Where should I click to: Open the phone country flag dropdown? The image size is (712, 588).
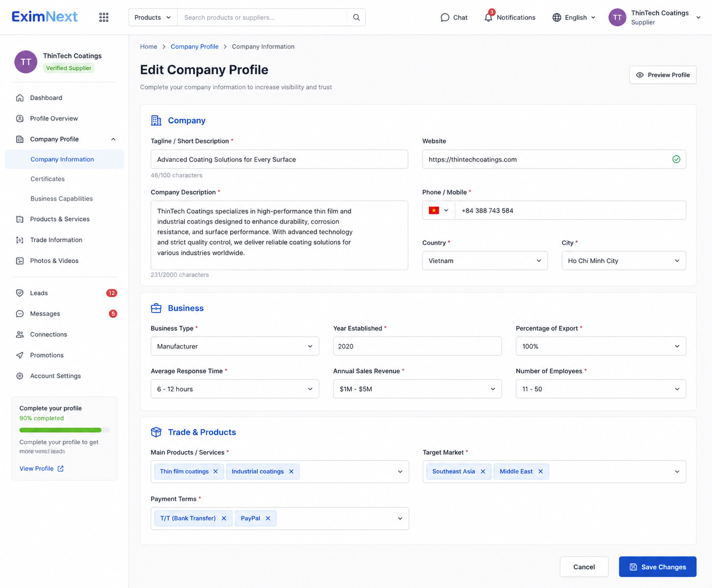pos(439,210)
